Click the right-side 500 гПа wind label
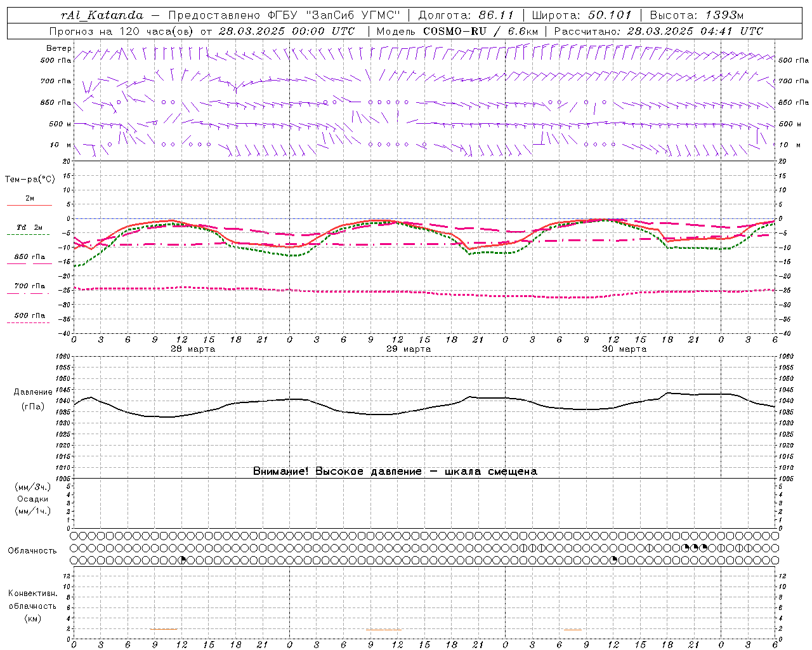 [794, 60]
